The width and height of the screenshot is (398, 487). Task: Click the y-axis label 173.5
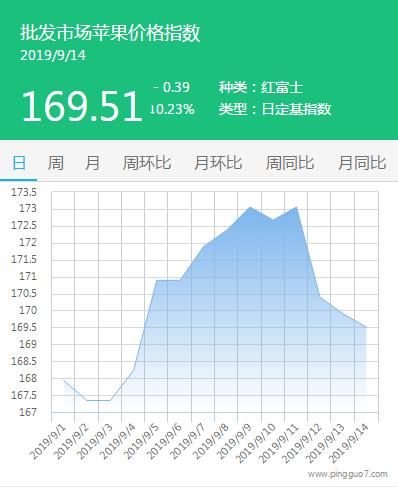pos(24,192)
